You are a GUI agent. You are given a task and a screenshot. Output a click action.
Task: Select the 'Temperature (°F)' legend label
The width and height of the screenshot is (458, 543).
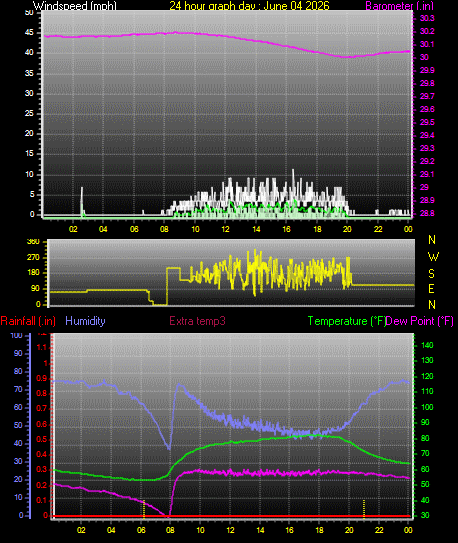[x=347, y=321]
